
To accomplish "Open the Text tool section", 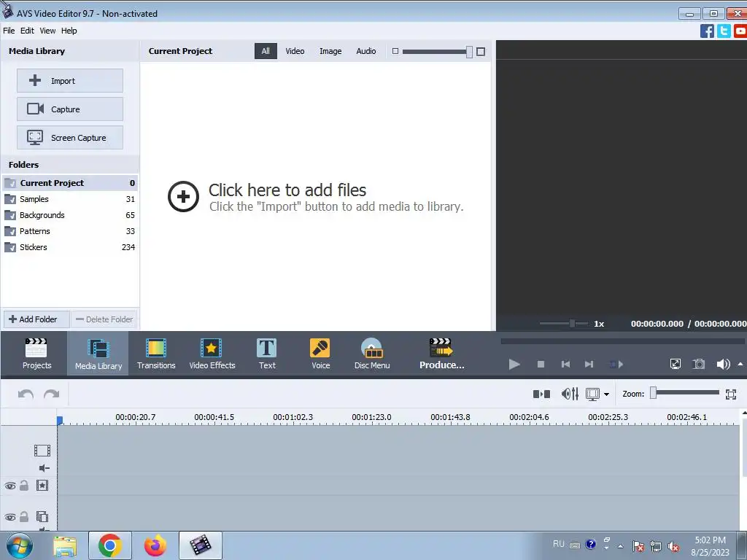I will coord(267,354).
